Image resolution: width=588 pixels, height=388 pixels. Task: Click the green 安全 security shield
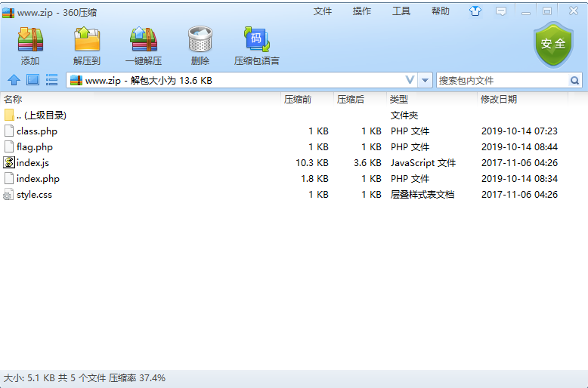(553, 45)
